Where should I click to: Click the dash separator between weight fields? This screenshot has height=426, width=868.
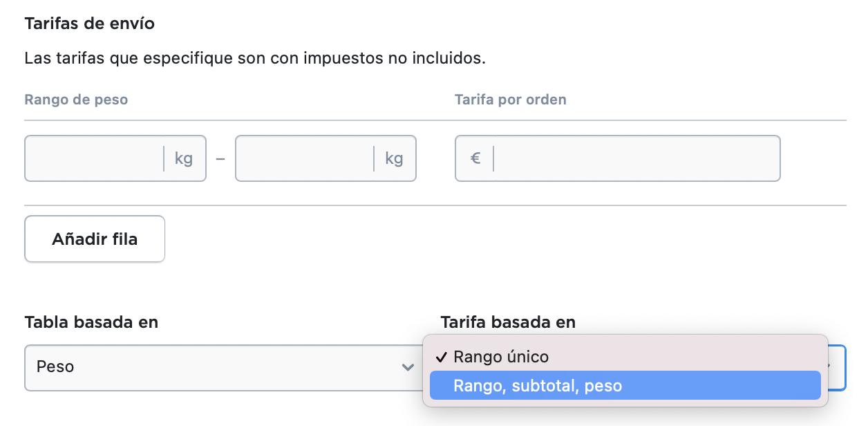pos(220,159)
